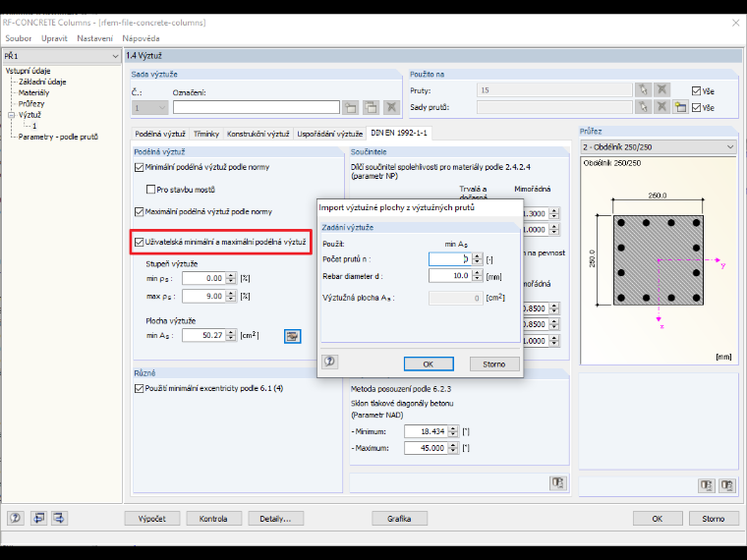
Task: Uncheck Použití minimální excentricity podle 6.1 (4)
Action: [x=140, y=389]
